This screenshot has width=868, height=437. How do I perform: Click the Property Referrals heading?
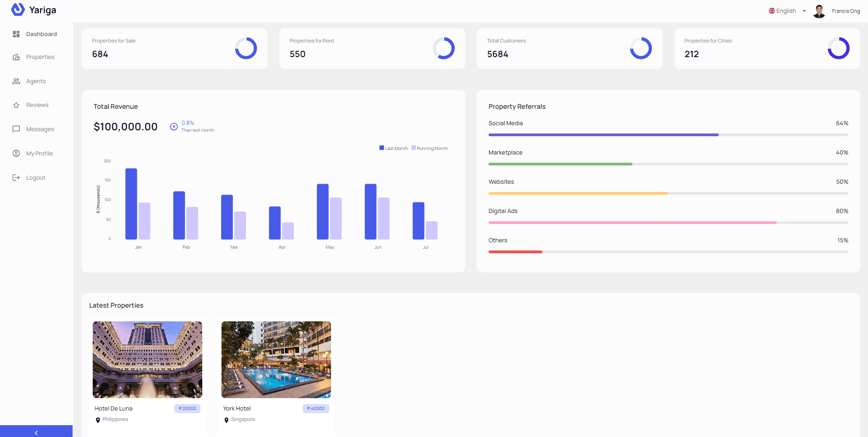point(517,107)
